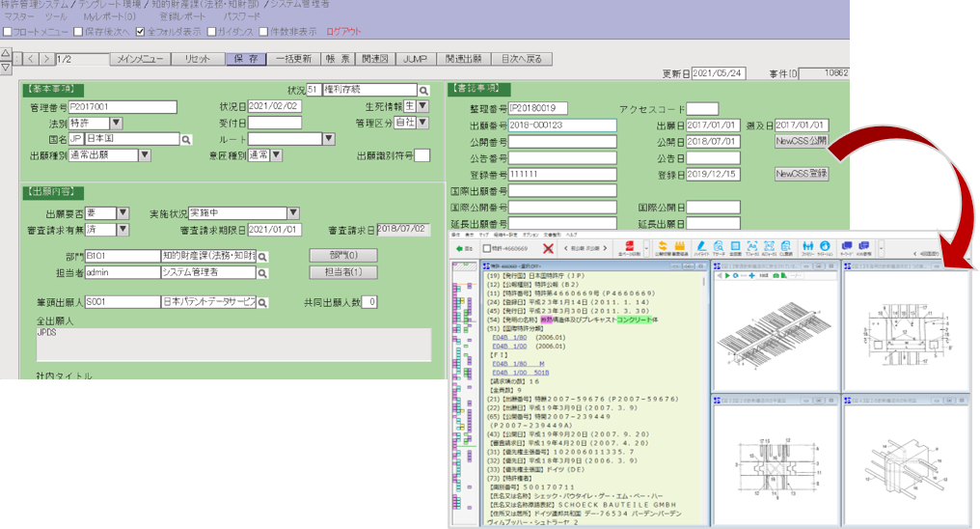Enable the ガイダンス checkbox
Screen dimensions: 980x529
click(211, 31)
